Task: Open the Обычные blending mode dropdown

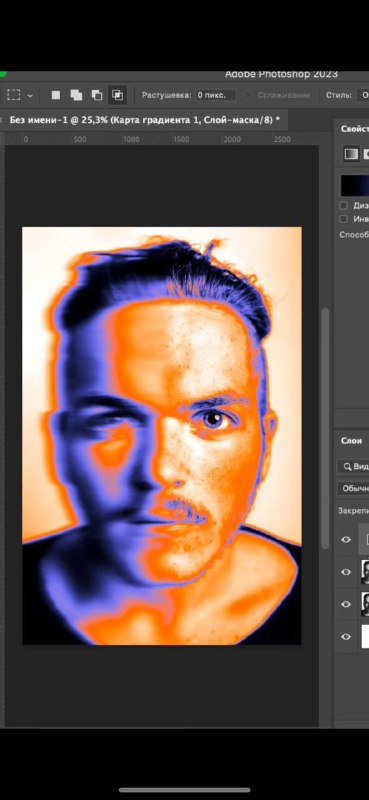Action: pos(353,488)
